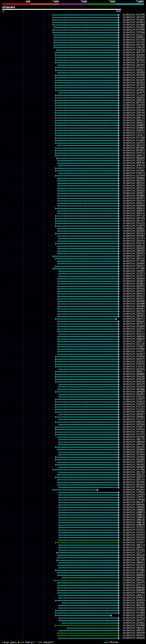
Task: Select hit label UniRef100_P07398
Action: tap(134, 261)
